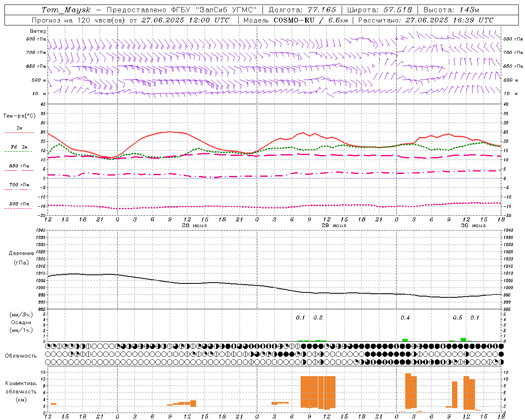The image size is (525, 420).
Task: Click the Осадки precipitation label
Action: pyautogui.click(x=21, y=322)
